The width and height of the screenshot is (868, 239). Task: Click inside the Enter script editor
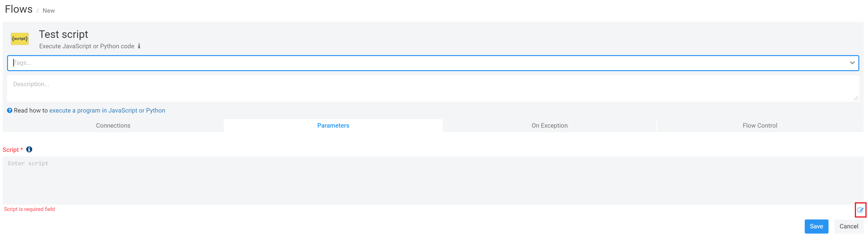click(433, 180)
